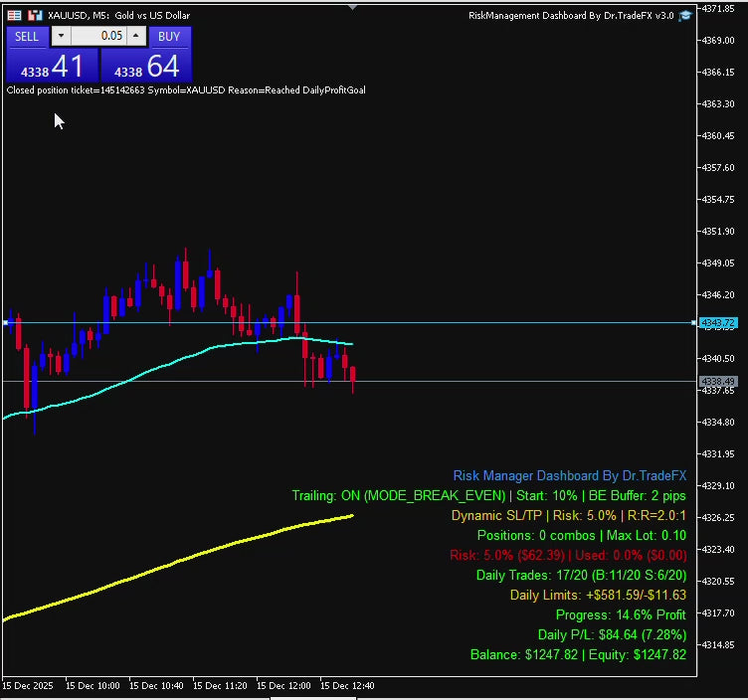Click the buy price 4338 64 tile
This screenshot has width=748, height=700.
pos(145,67)
